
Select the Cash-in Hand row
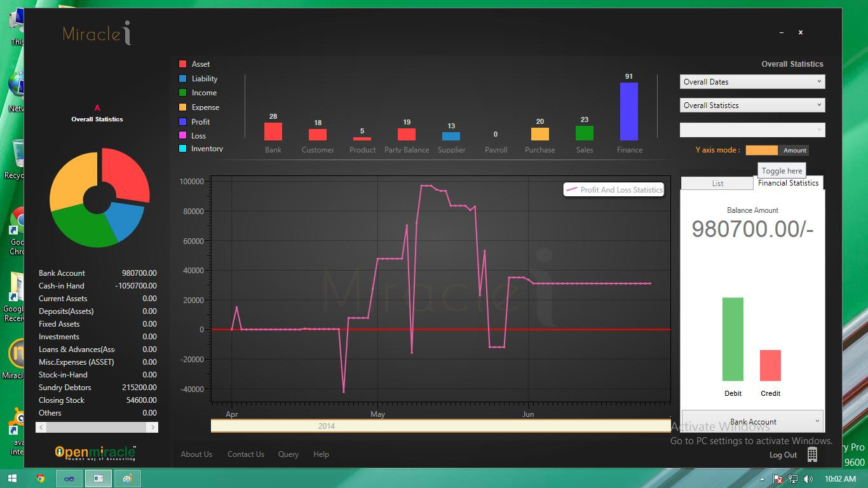97,286
